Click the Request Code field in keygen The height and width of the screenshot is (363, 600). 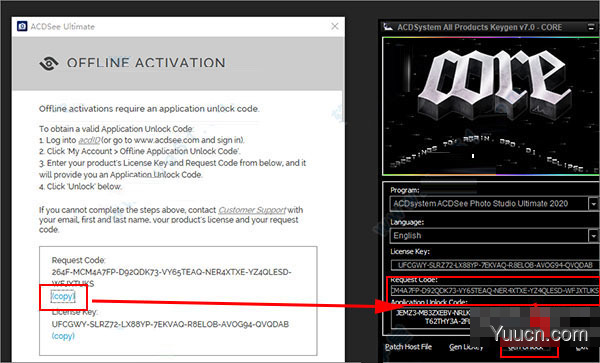[x=495, y=291]
